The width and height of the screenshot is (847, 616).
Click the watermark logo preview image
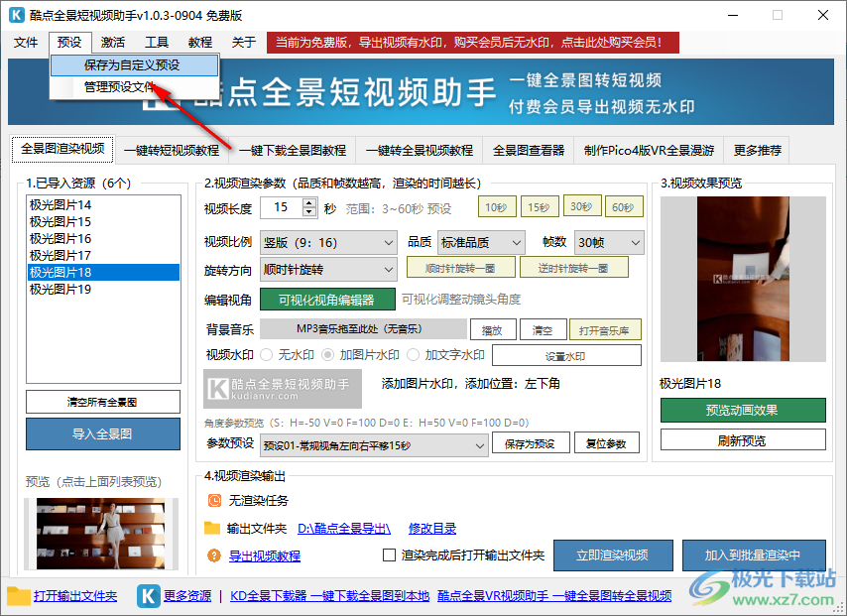point(283,389)
